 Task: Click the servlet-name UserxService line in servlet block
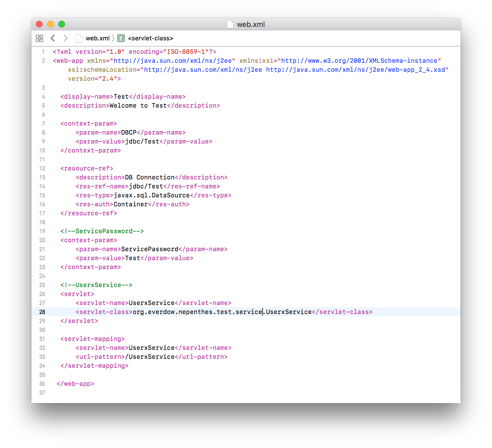click(154, 303)
